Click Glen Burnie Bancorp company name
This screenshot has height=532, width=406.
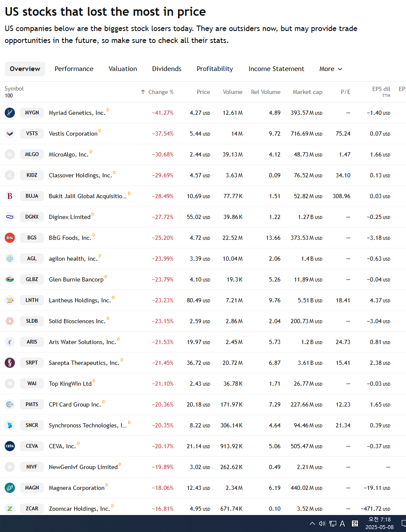(x=76, y=279)
